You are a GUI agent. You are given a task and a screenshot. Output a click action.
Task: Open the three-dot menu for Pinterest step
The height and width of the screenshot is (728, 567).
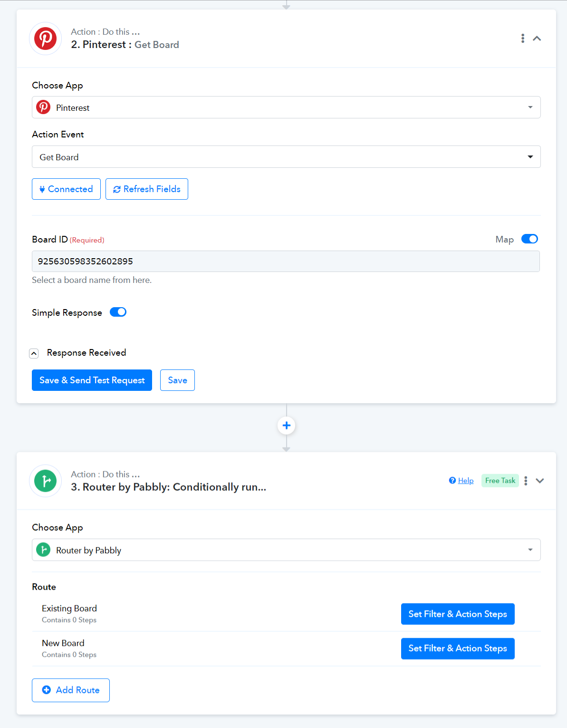pos(523,39)
